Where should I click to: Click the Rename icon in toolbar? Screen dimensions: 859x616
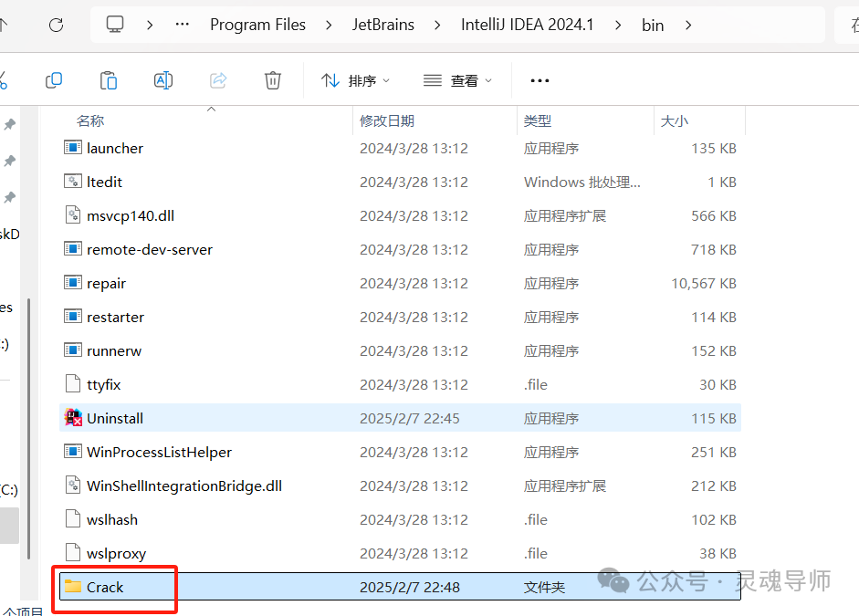click(163, 80)
